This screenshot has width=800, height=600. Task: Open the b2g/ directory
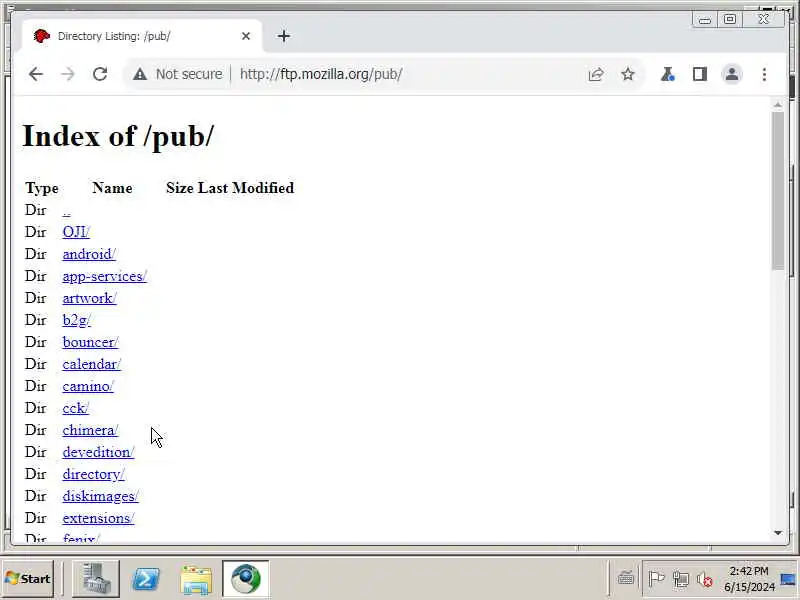(77, 320)
